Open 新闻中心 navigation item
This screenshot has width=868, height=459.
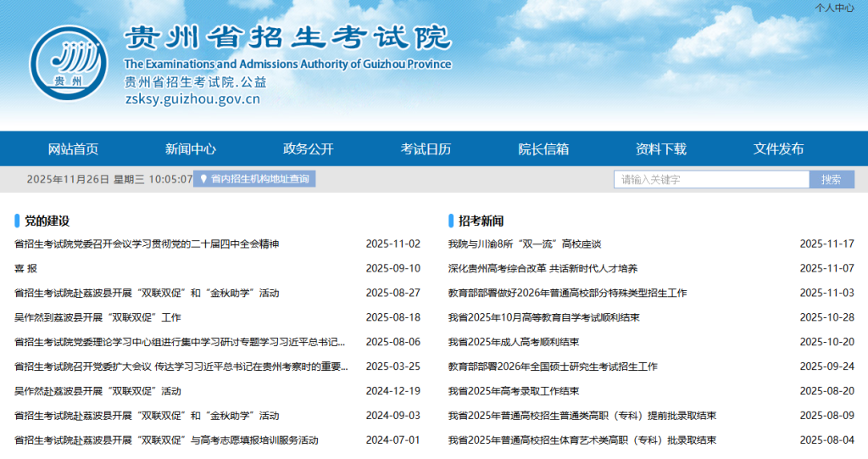(x=191, y=148)
